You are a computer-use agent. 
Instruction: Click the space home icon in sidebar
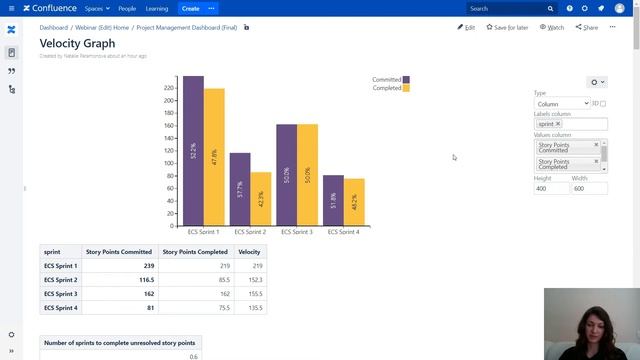click(x=11, y=30)
